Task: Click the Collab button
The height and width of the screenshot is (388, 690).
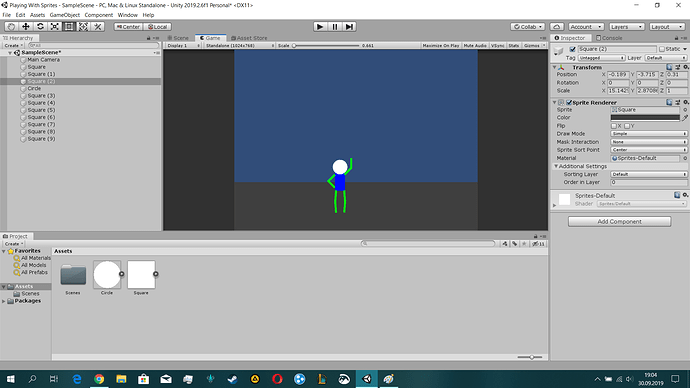Action: click(x=528, y=27)
